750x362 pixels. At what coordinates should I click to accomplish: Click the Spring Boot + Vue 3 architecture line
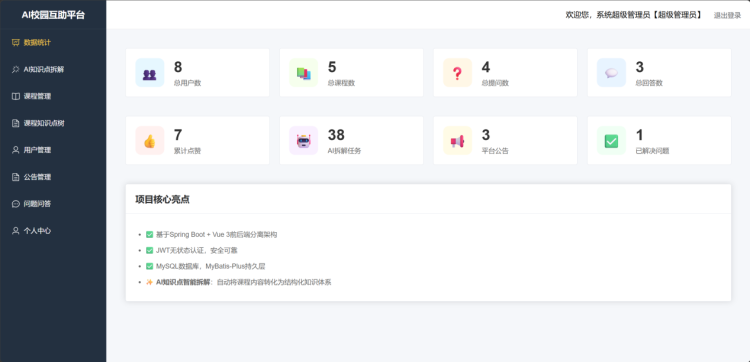pos(217,234)
